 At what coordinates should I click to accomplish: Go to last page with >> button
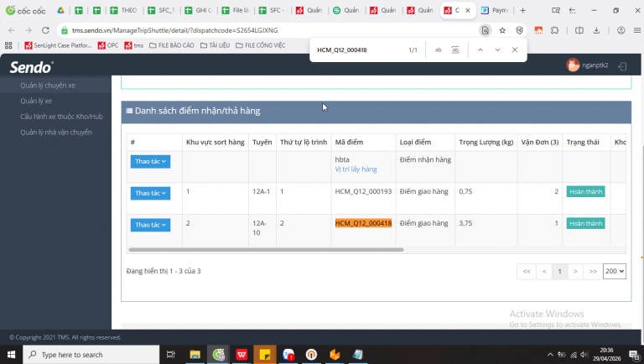pyautogui.click(x=593, y=271)
